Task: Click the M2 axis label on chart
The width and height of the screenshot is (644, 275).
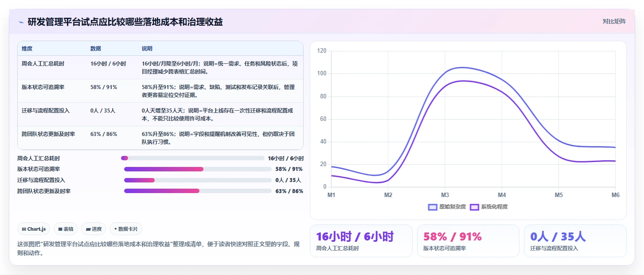Action: [x=388, y=195]
